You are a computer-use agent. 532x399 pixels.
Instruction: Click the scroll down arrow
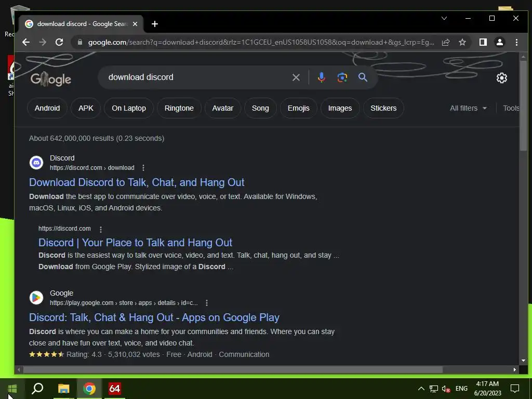pos(523,361)
